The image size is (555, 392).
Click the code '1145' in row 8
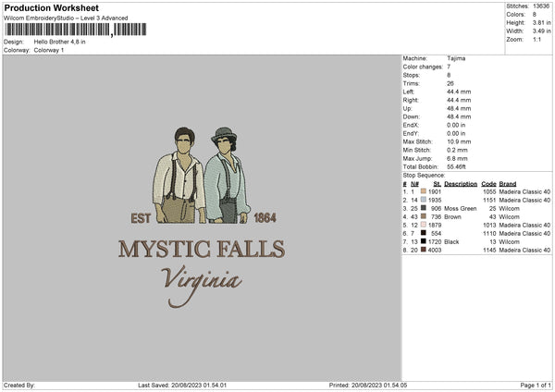[x=489, y=251]
